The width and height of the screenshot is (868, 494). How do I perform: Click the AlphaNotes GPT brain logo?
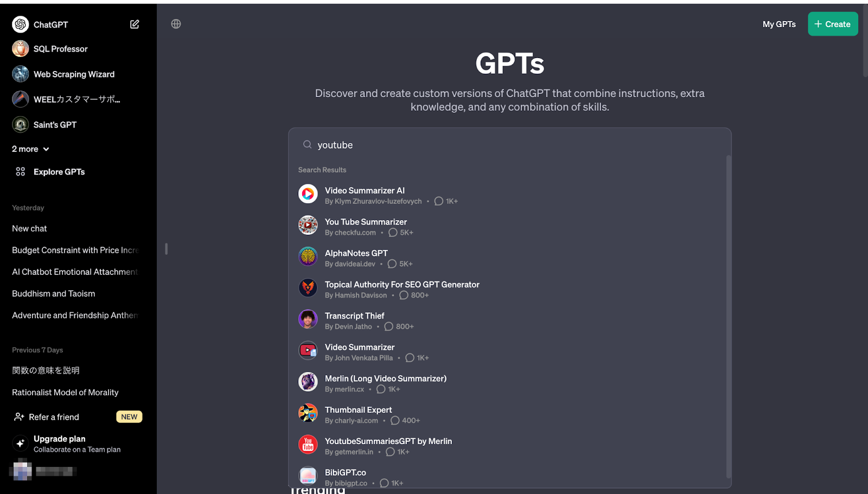(x=308, y=256)
